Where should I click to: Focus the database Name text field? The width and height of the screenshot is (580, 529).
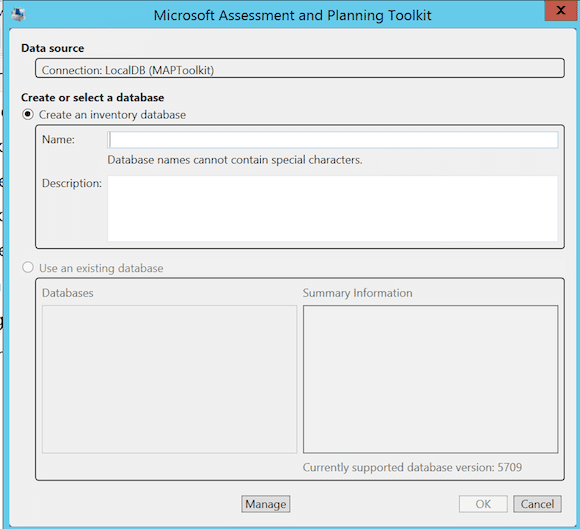(333, 140)
